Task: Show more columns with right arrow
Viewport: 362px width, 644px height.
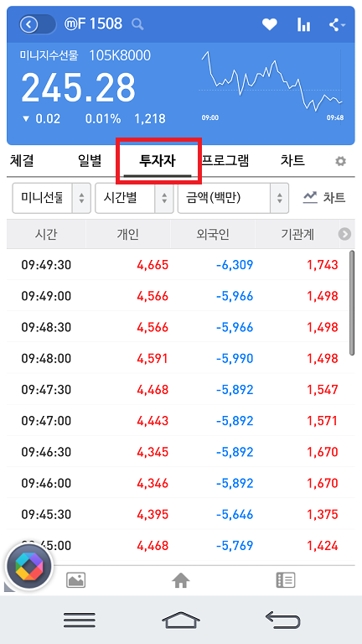Action: [x=344, y=234]
